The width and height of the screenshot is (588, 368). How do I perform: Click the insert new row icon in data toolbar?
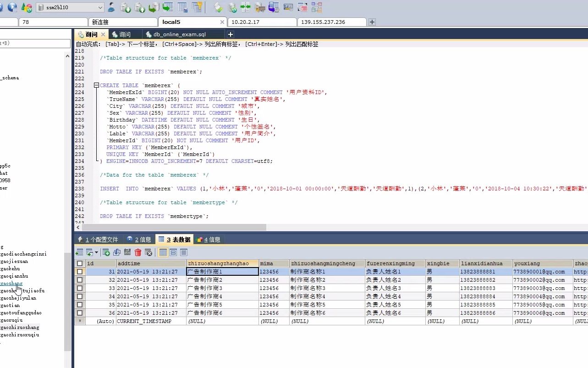(x=106, y=252)
